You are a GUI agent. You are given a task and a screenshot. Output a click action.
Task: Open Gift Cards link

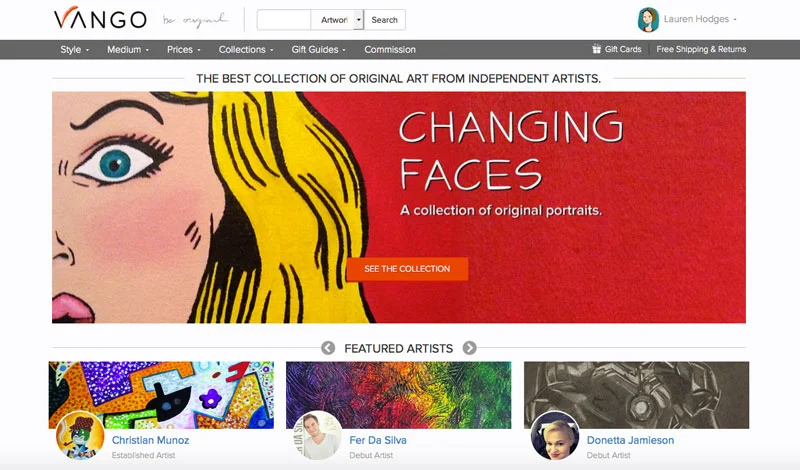[623, 49]
